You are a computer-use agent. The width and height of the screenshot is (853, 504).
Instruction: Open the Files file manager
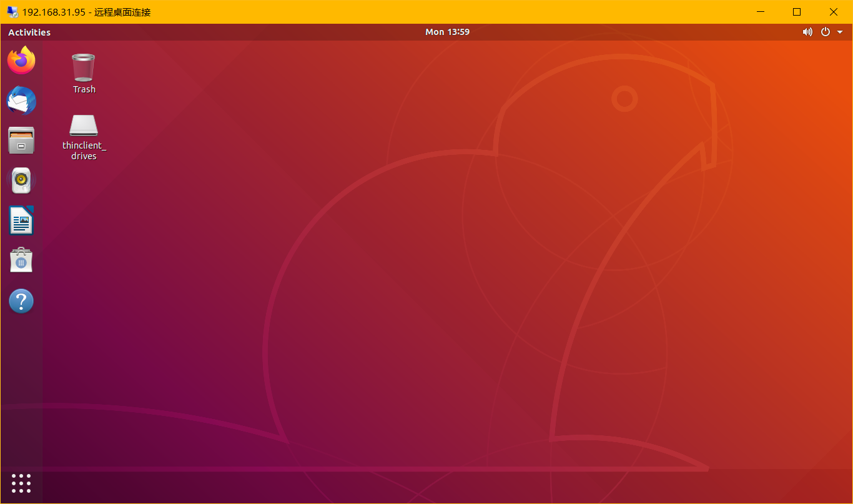click(x=21, y=141)
